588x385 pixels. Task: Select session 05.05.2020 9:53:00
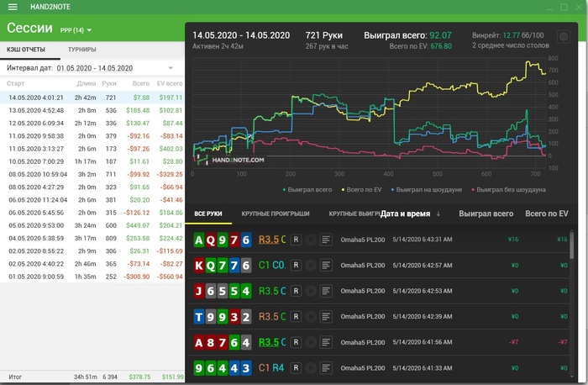[x=92, y=225]
